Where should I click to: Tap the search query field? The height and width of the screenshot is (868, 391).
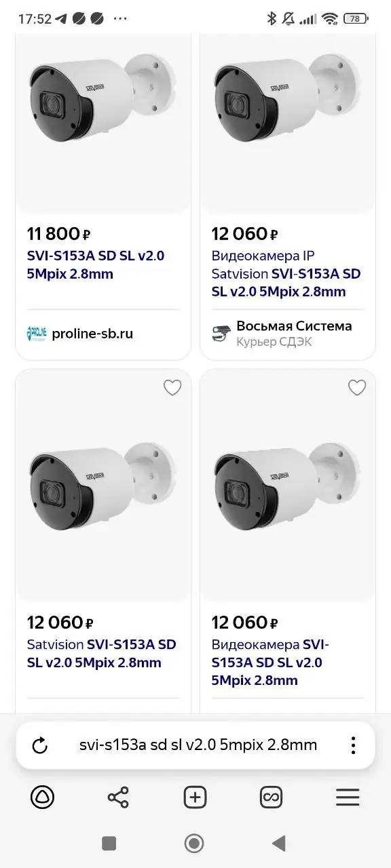(x=195, y=745)
